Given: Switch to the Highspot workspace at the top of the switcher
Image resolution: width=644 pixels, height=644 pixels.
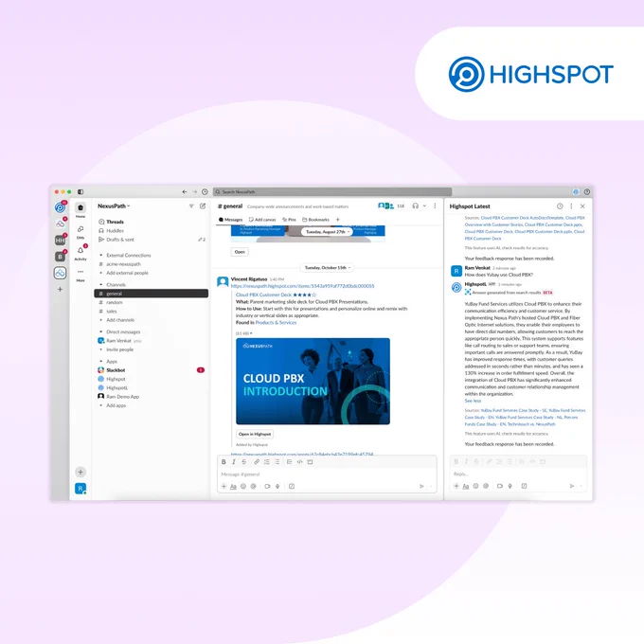Looking at the screenshot, I should [x=60, y=207].
